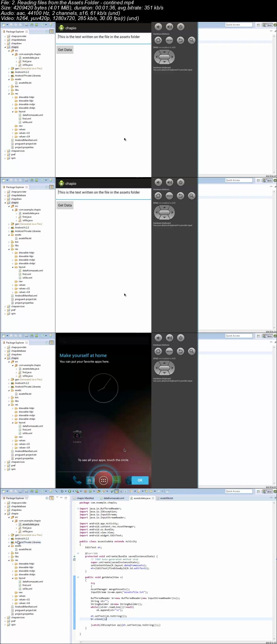Click the Home hardware button in the second frame's emulator
The image size is (277, 644).
click(x=158, y=196)
